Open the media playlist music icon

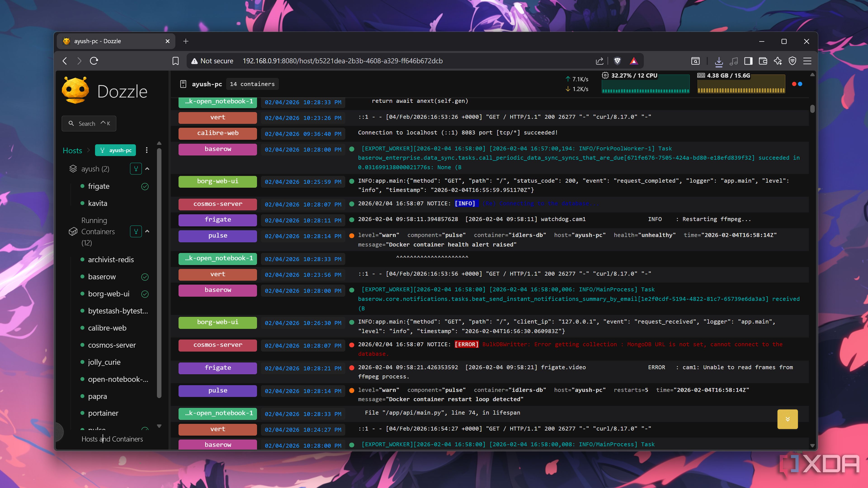(734, 61)
